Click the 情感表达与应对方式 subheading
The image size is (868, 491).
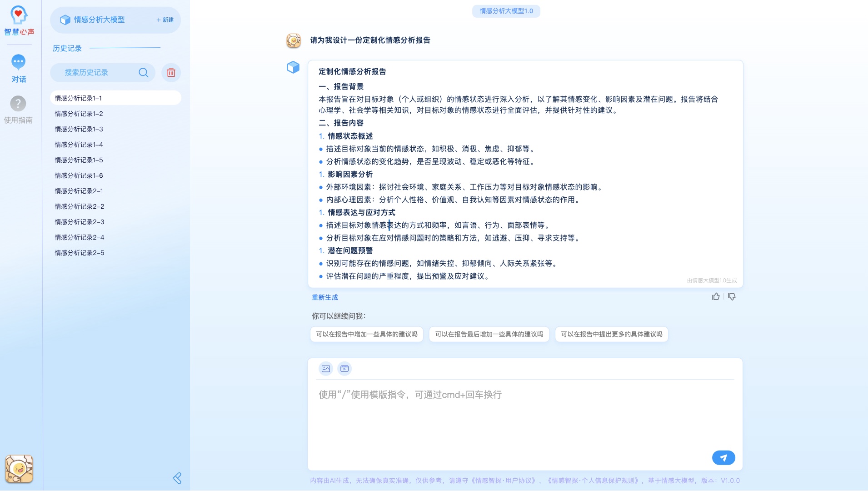(x=361, y=212)
